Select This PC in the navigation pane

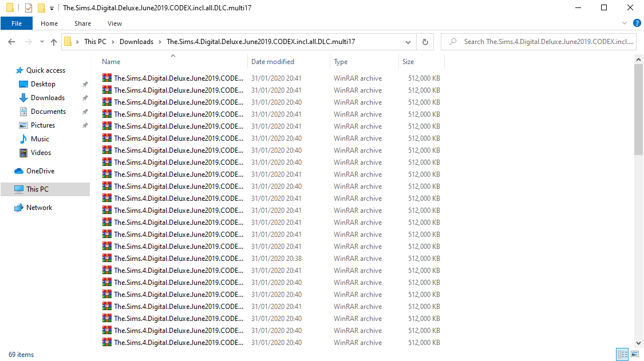(x=45, y=189)
